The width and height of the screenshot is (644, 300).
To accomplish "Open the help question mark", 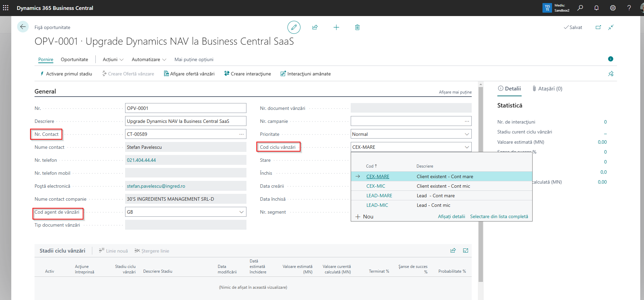I will click(x=629, y=8).
